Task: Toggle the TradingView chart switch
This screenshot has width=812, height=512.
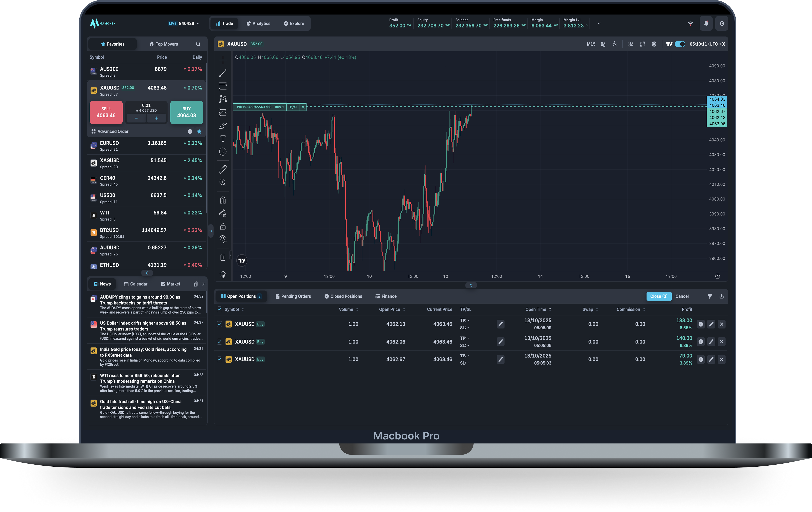Action: [679, 44]
